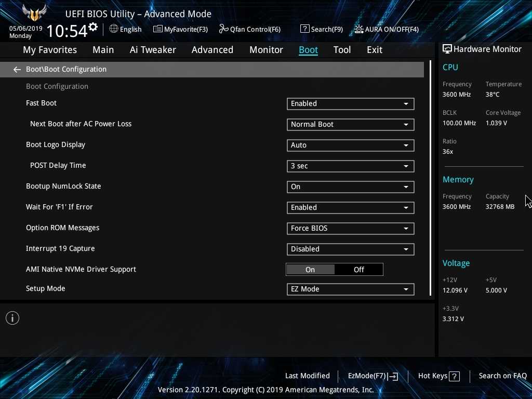Click the Fast Boot label
Image resolution: width=532 pixels, height=399 pixels.
(42, 103)
